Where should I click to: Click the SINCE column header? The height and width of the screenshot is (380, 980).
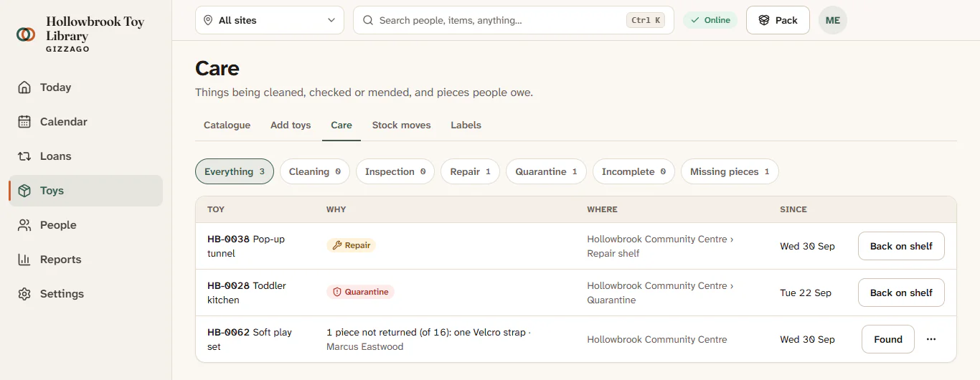click(793, 209)
